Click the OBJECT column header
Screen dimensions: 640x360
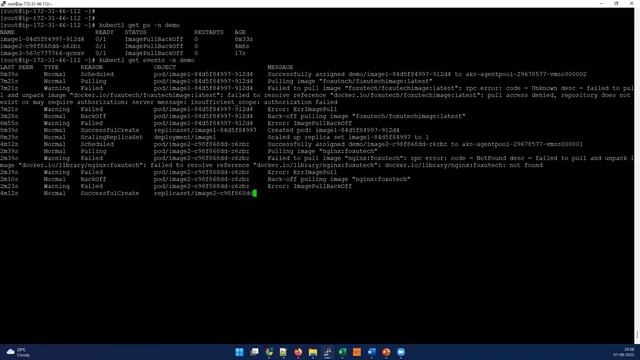coord(165,67)
